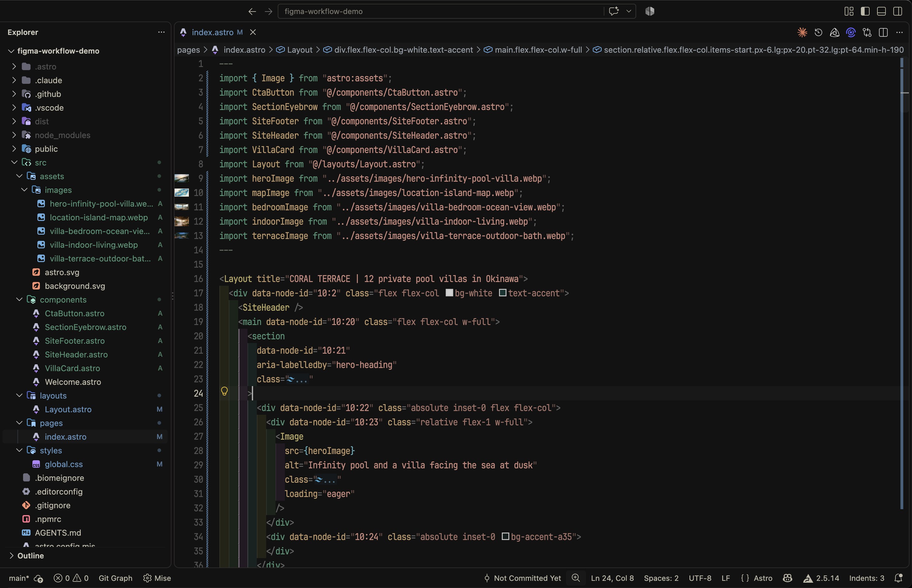
Task: Click the figma-workflow-demo search field
Action: pos(441,12)
